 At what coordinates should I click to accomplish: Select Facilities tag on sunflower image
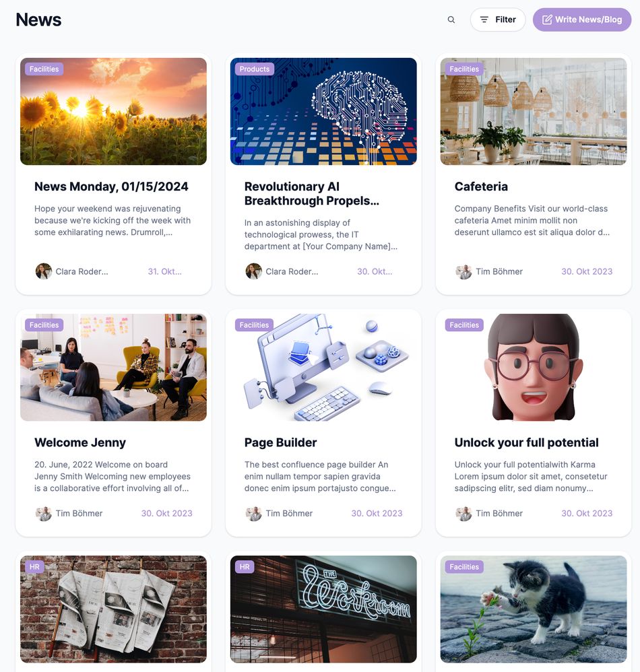44,69
